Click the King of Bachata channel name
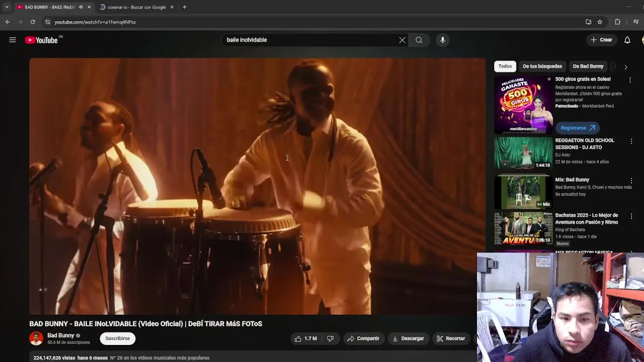644x362 pixels. click(570, 230)
